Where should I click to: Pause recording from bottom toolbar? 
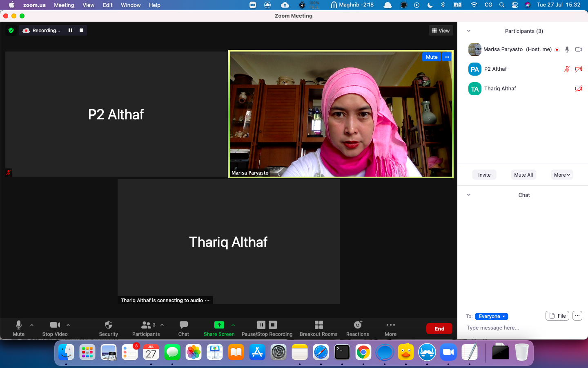[x=261, y=325]
